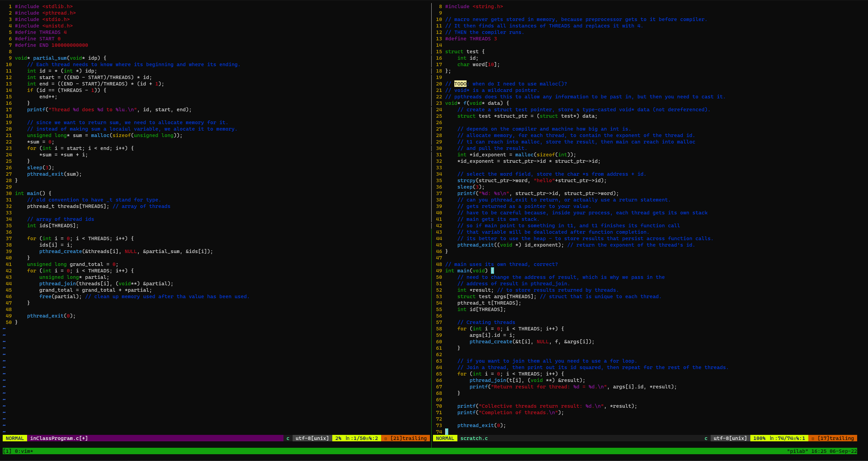Click the highlighted TODO marker in scratch.c
868x461 pixels.
pyautogui.click(x=460, y=84)
